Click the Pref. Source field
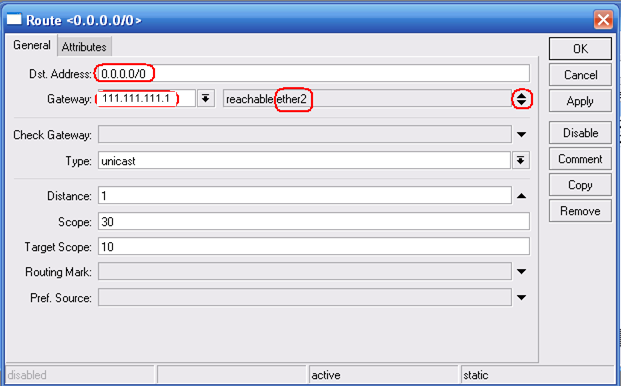Image resolution: width=621 pixels, height=386 pixels. (x=305, y=297)
